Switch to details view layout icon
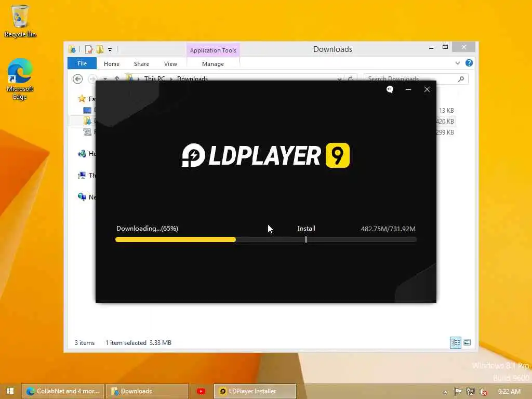The height and width of the screenshot is (399, 532). click(x=455, y=343)
